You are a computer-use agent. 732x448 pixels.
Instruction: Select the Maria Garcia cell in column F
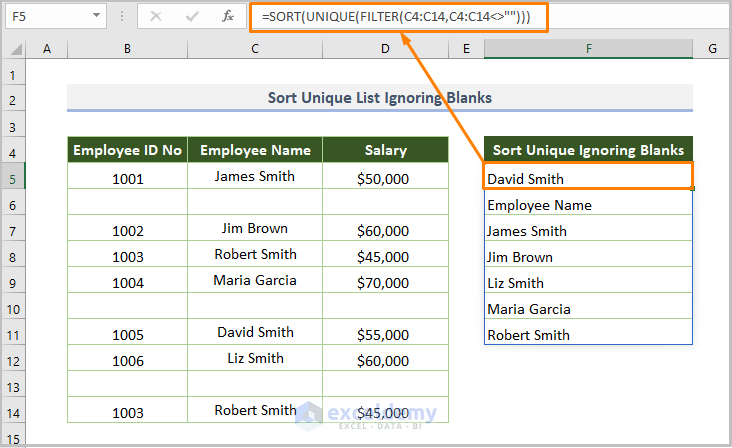pyautogui.click(x=588, y=309)
